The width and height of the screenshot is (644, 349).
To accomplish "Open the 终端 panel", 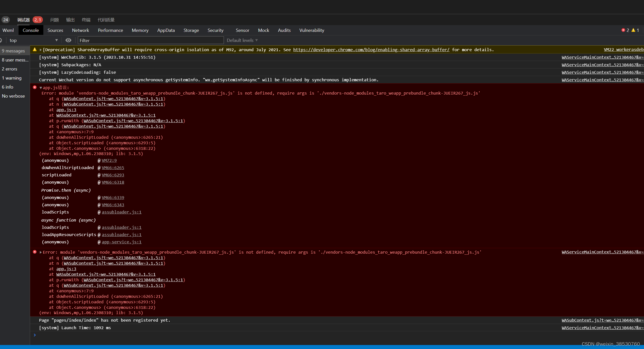I will pos(86,20).
